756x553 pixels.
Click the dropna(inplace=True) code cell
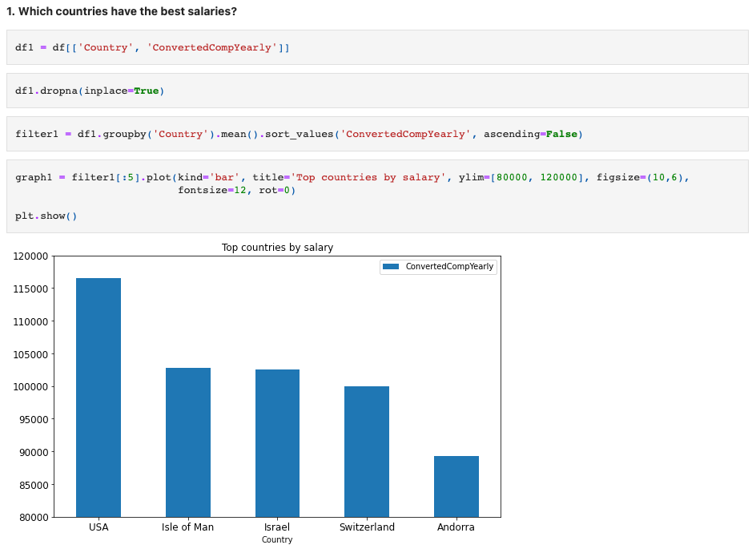tap(88, 91)
